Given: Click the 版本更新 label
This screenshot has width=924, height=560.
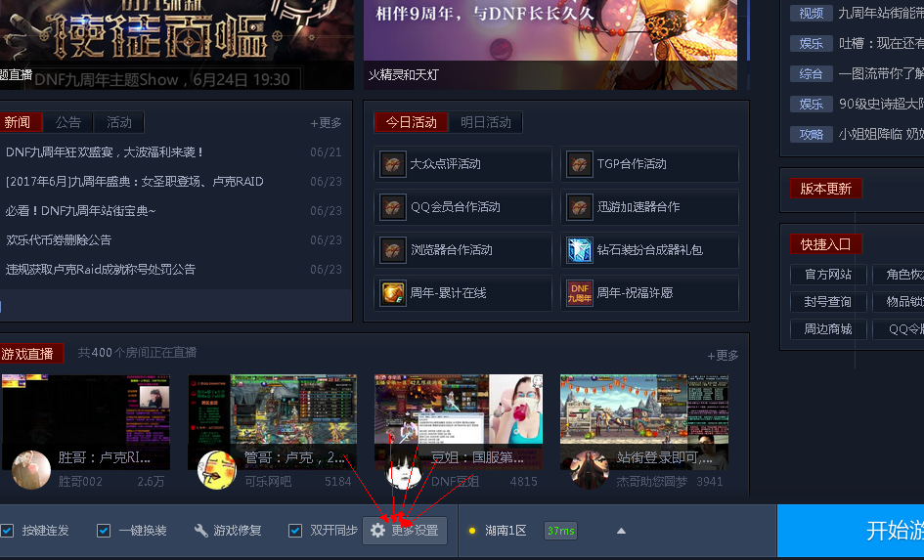Looking at the screenshot, I should [x=825, y=189].
